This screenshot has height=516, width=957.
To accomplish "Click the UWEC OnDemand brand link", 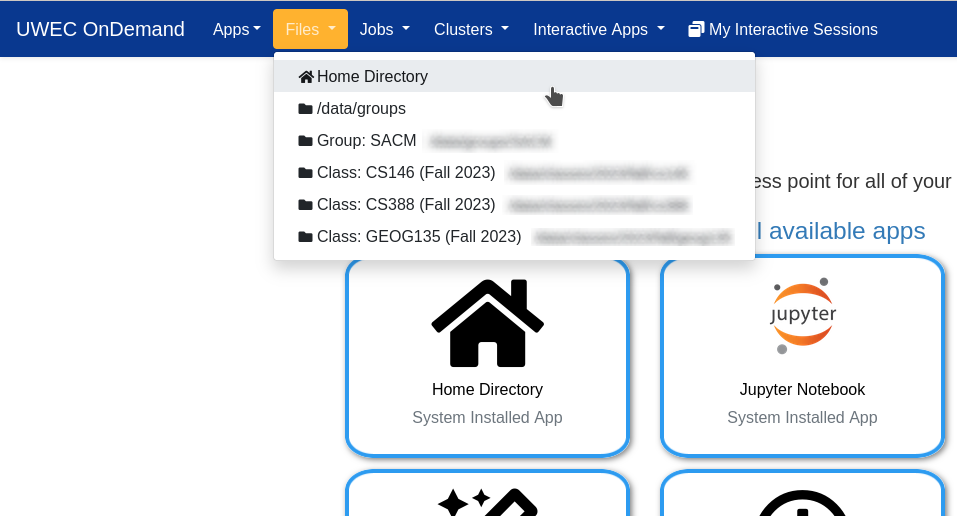I will click(100, 30).
